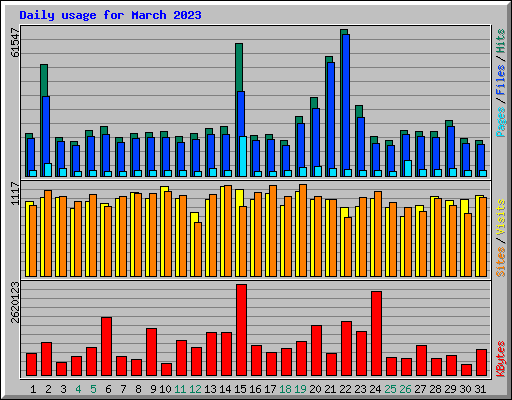
Task: Click day label 8 on the axis
Action: click(x=138, y=389)
